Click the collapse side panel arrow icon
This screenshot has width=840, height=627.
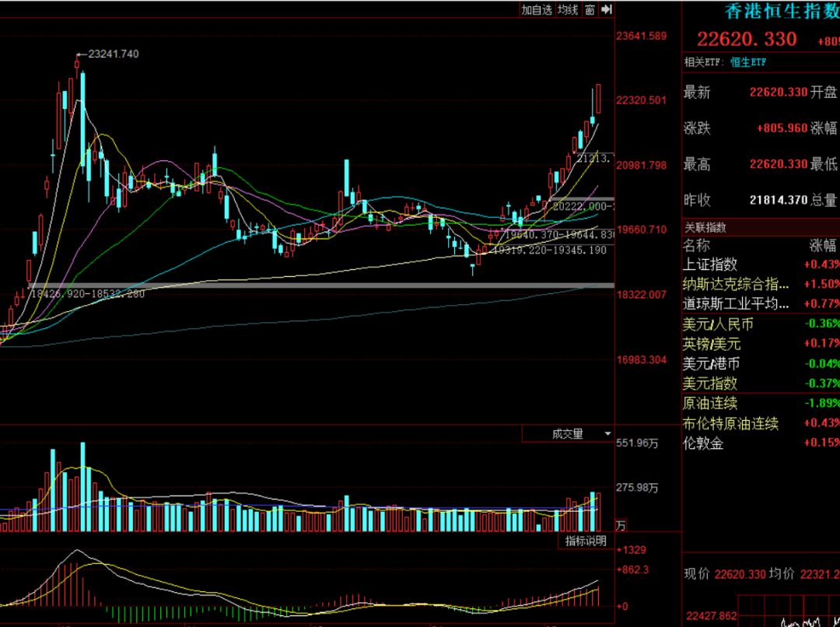[x=607, y=9]
